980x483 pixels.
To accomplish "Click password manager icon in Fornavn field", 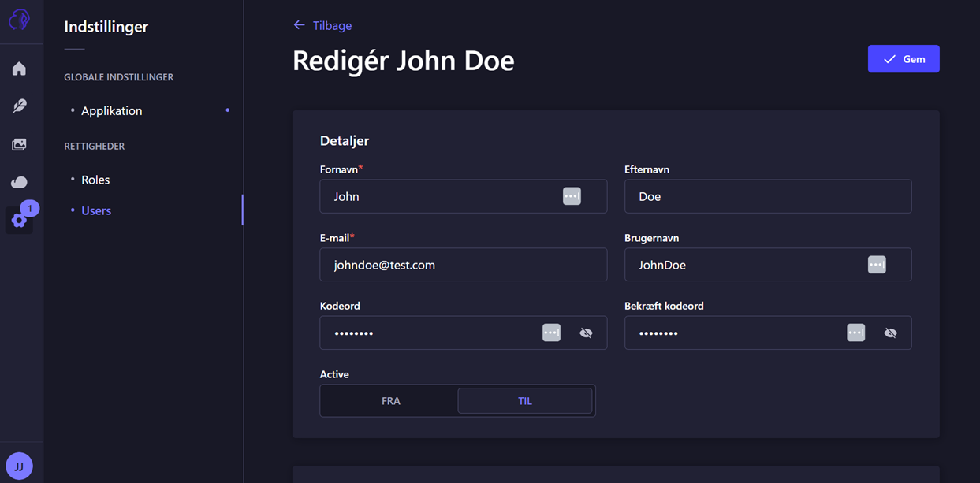I will tap(572, 196).
